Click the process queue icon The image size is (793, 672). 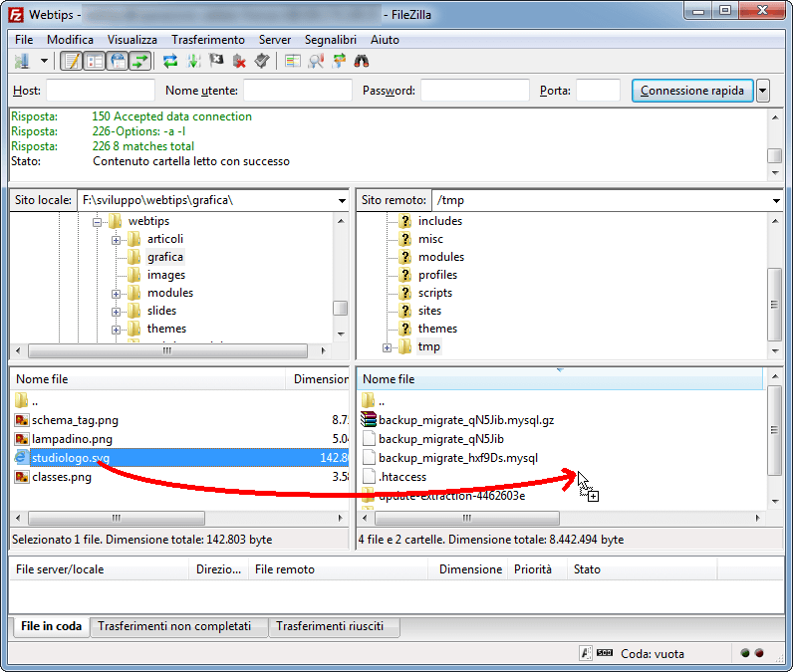tap(193, 61)
